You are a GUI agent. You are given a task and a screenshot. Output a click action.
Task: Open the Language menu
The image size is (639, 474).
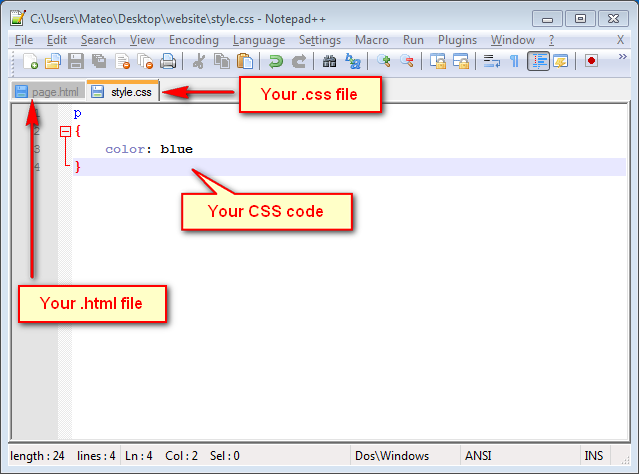click(x=259, y=40)
